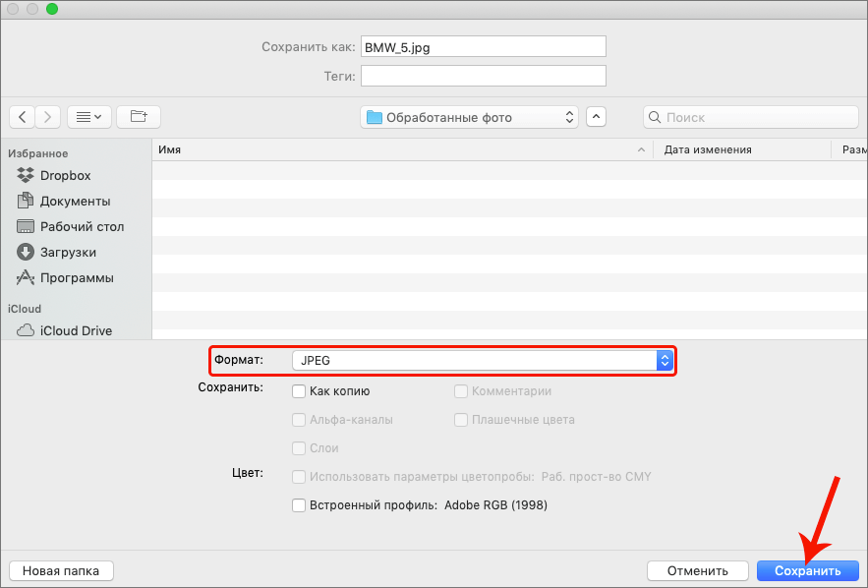Click the forward navigation arrow
Screen dimensions: 868x588
(x=48, y=117)
